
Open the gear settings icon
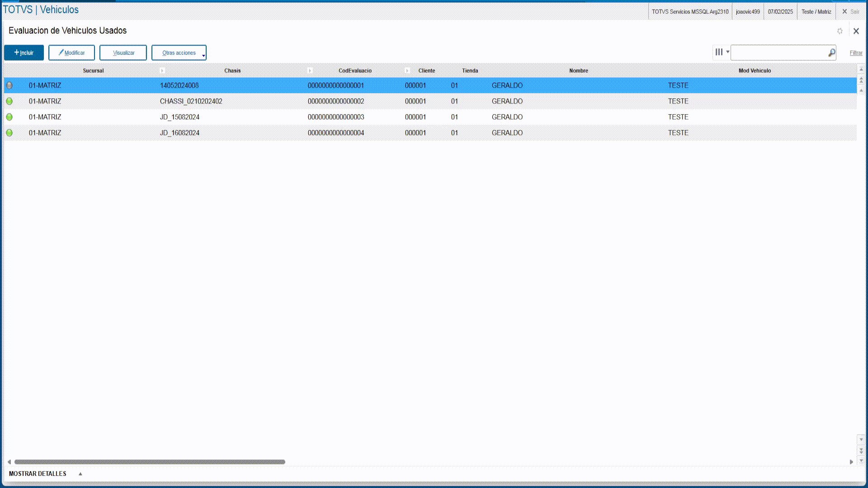pyautogui.click(x=840, y=31)
